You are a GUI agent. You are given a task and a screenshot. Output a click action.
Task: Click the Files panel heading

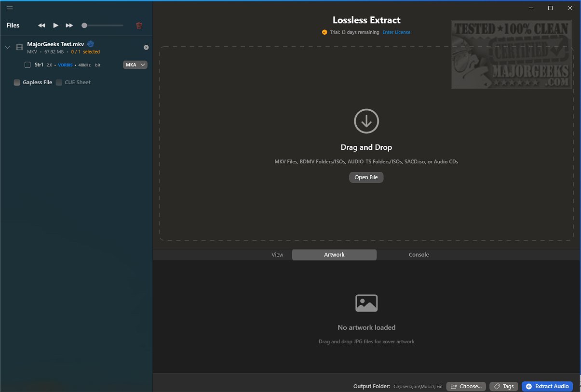[x=14, y=26]
